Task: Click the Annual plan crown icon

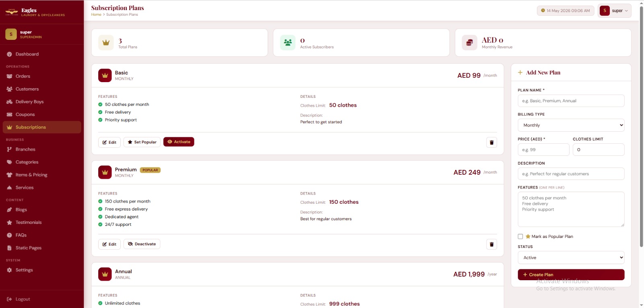Action: pyautogui.click(x=105, y=274)
